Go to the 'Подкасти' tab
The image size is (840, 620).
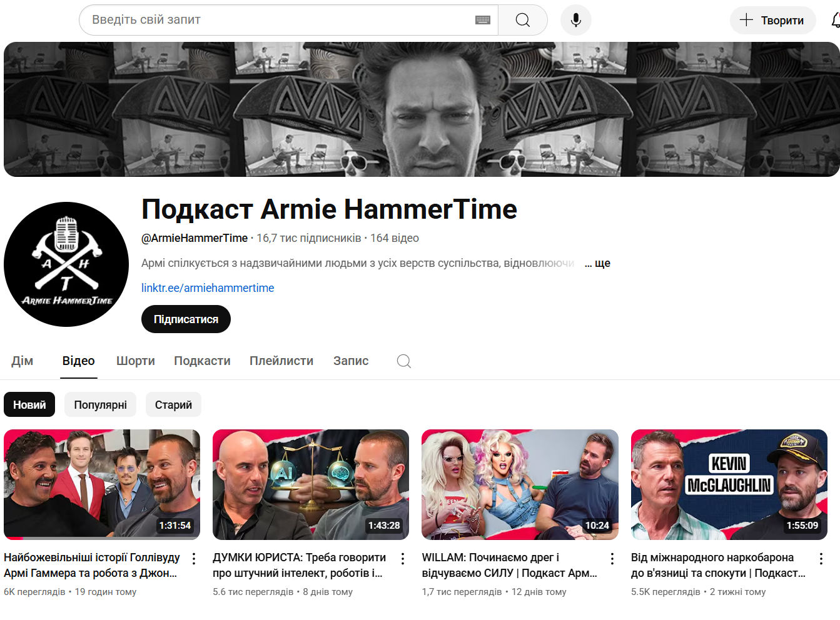tap(202, 361)
